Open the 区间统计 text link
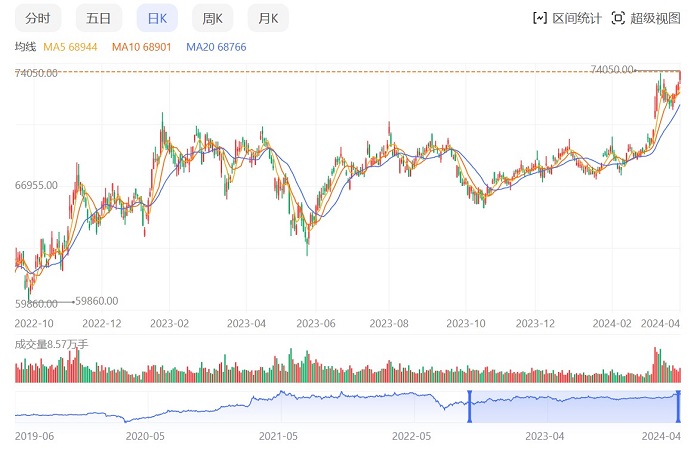700x453 pixels. (x=576, y=18)
